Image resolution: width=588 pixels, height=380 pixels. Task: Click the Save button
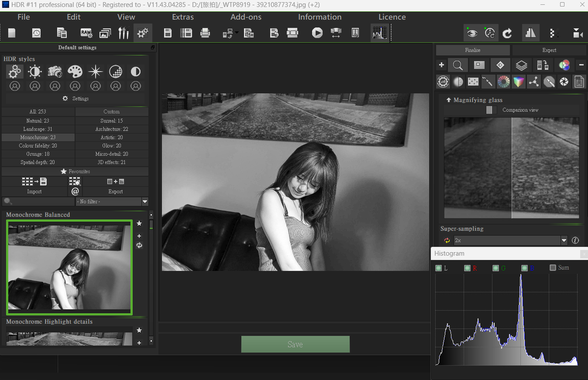(x=295, y=344)
